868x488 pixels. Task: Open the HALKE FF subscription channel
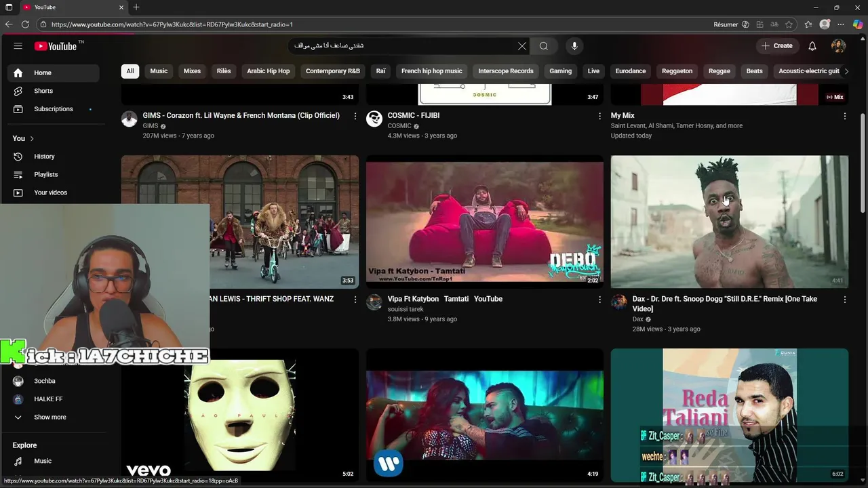tap(53, 399)
